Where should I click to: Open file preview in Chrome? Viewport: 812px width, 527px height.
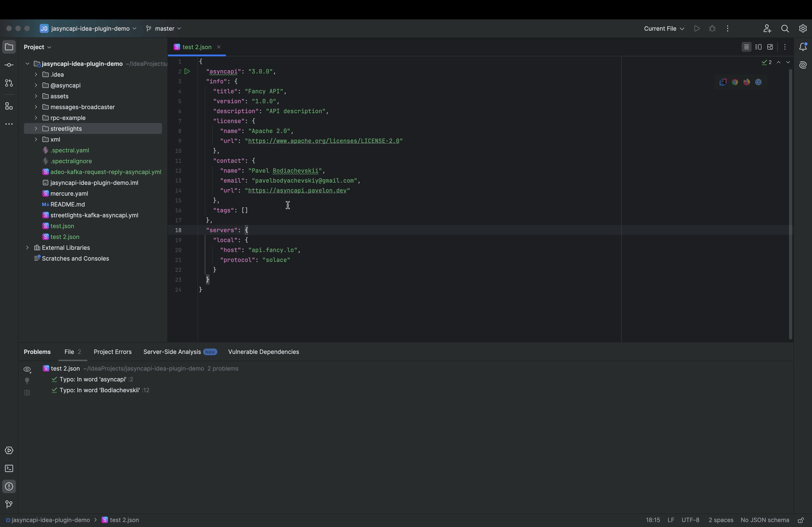click(x=735, y=82)
